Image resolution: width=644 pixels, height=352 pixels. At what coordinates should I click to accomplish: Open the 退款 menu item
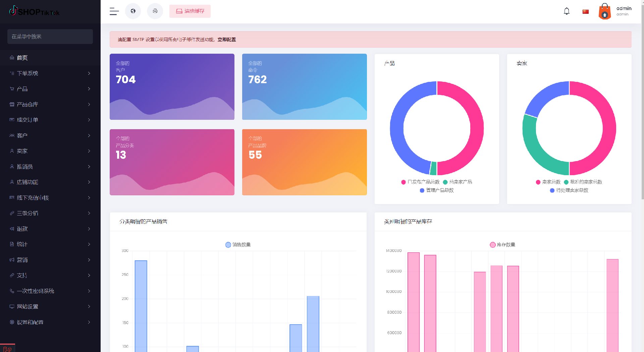50,229
